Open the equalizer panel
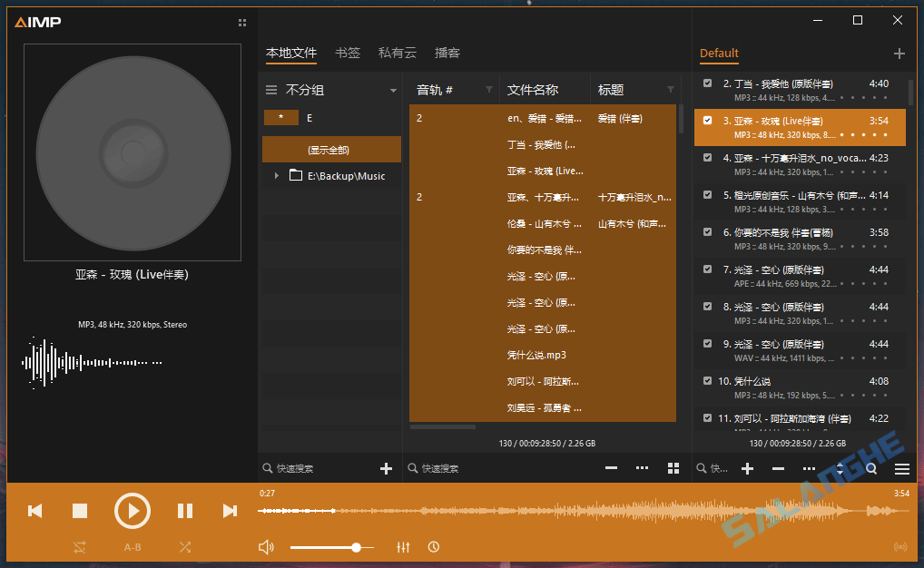924x568 pixels. click(x=403, y=546)
